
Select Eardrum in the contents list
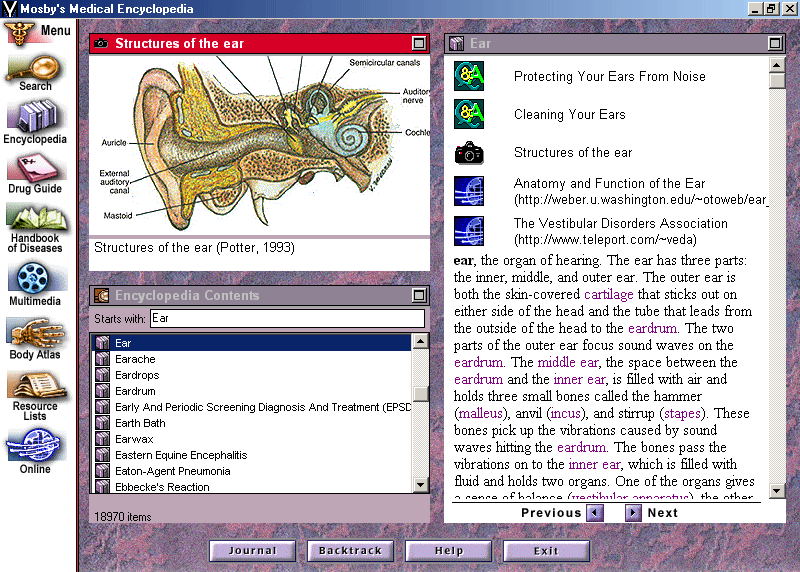(252, 391)
